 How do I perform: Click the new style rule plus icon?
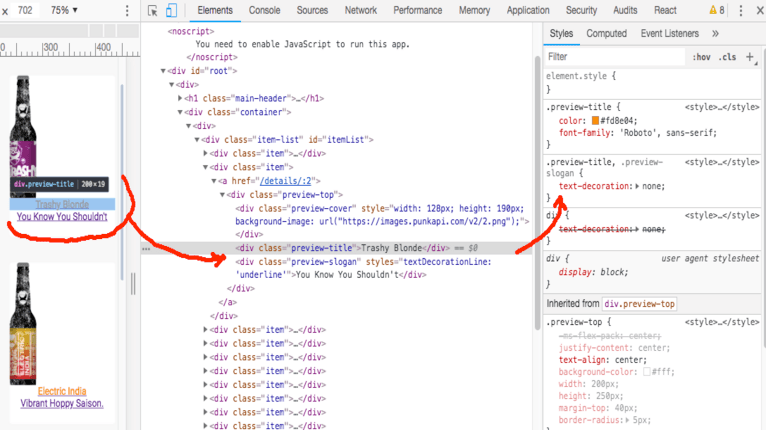coord(750,57)
